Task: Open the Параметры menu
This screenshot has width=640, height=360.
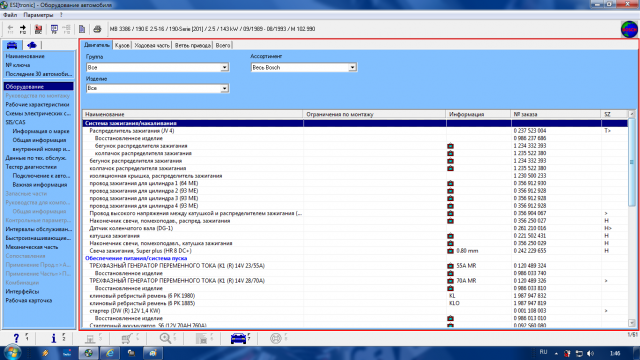Action: (x=38, y=15)
